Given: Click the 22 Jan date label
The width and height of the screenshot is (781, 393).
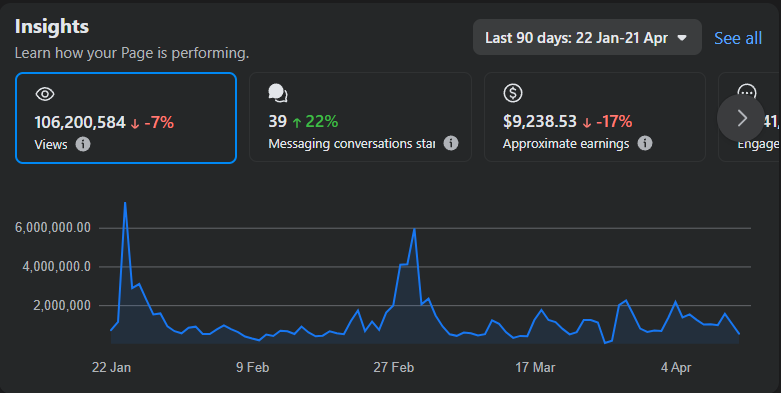Looking at the screenshot, I should (x=111, y=368).
